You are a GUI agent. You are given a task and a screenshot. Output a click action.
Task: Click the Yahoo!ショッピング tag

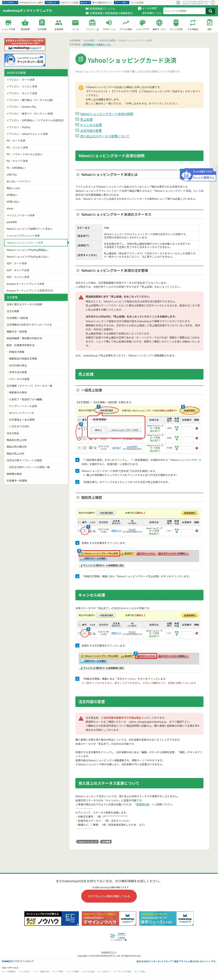coord(87,842)
